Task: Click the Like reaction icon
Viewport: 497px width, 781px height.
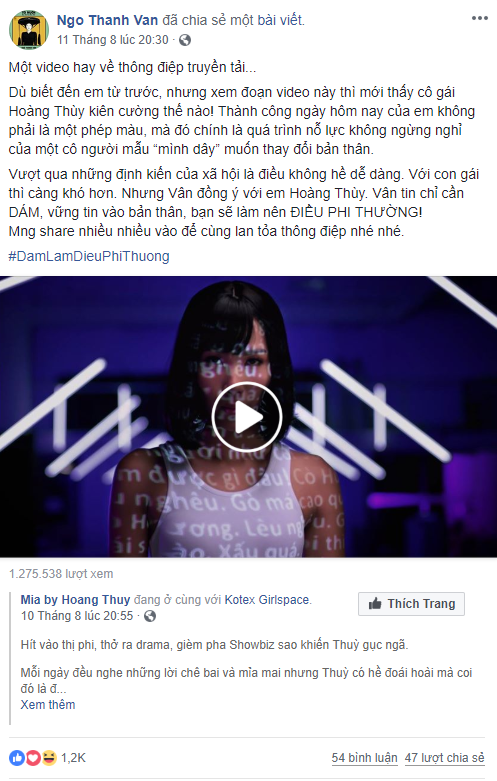Action: [x=16, y=758]
